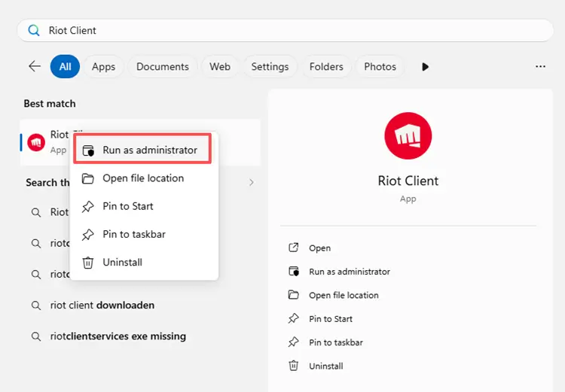Click the Riot Client icon in Best match

(36, 142)
